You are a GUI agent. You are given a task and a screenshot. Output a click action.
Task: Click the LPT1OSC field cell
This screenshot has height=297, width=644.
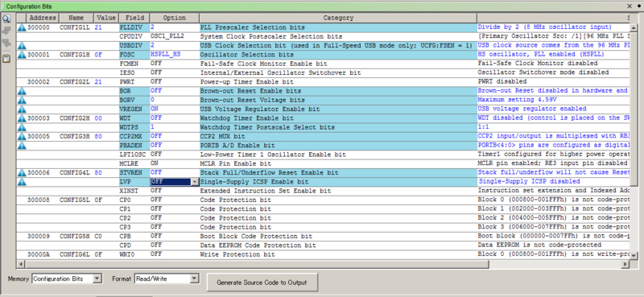134,155
